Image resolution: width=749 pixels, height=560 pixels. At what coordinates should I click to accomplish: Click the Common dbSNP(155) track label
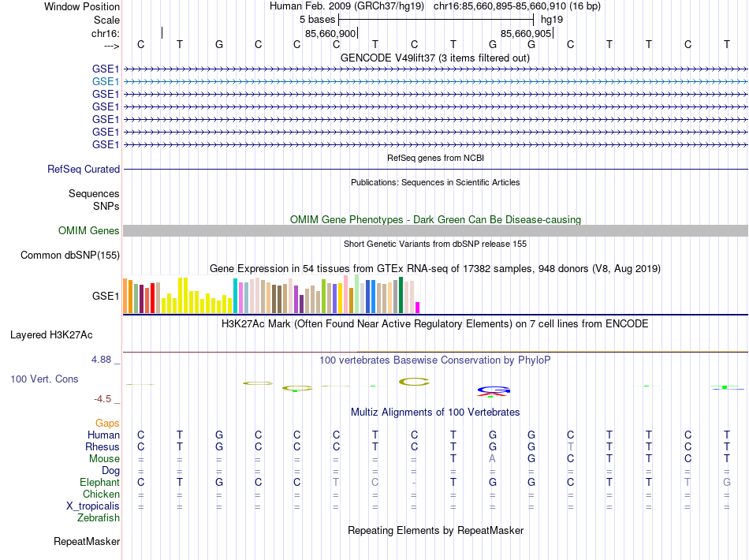coord(69,255)
